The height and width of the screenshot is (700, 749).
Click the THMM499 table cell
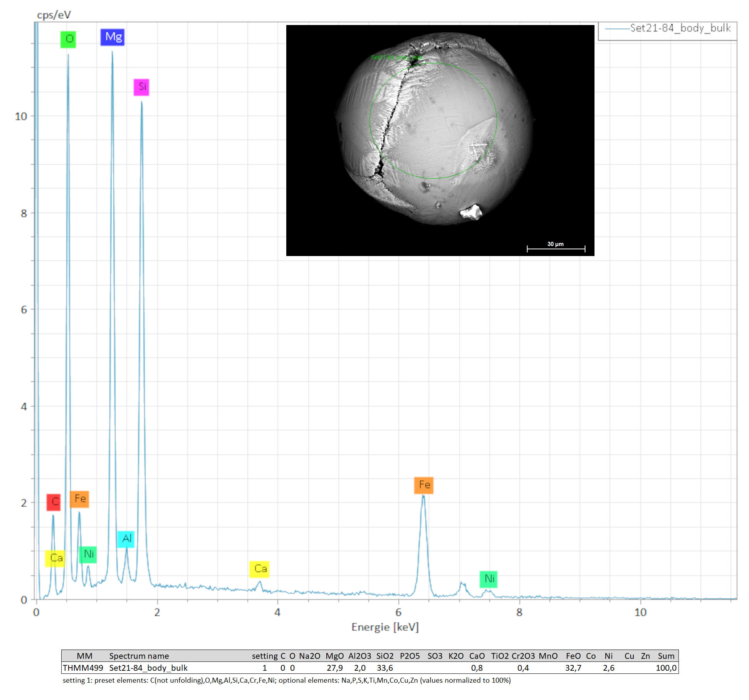pyautogui.click(x=83, y=668)
